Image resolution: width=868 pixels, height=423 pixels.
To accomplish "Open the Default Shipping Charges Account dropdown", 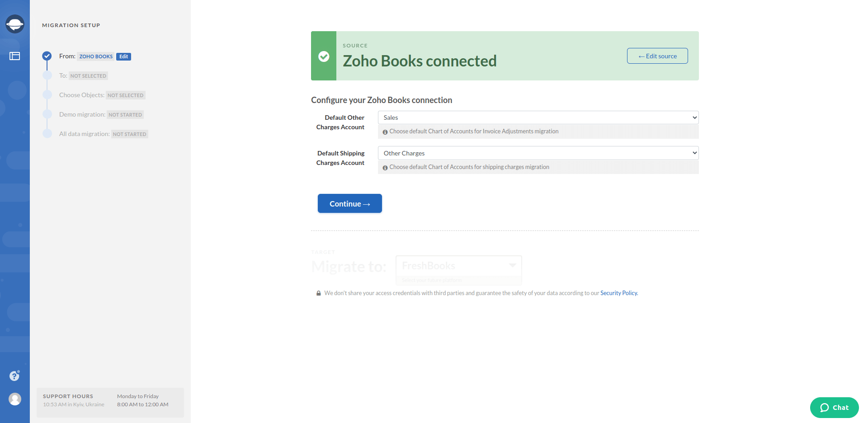I will tap(538, 153).
